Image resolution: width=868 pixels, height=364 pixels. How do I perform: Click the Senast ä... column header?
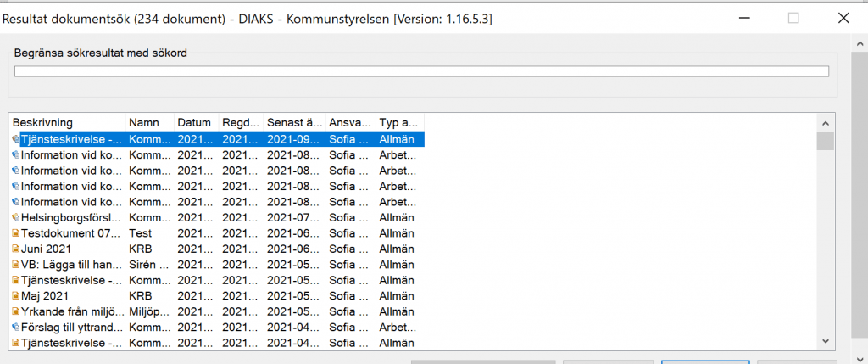[x=293, y=122]
